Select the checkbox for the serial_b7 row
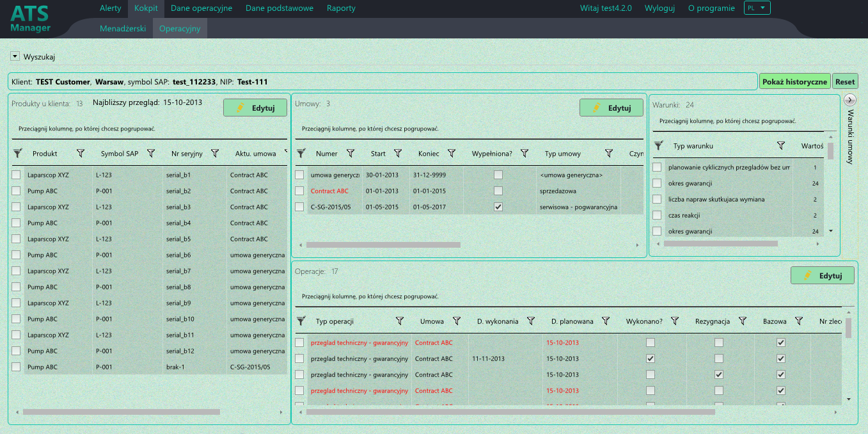 coord(16,271)
